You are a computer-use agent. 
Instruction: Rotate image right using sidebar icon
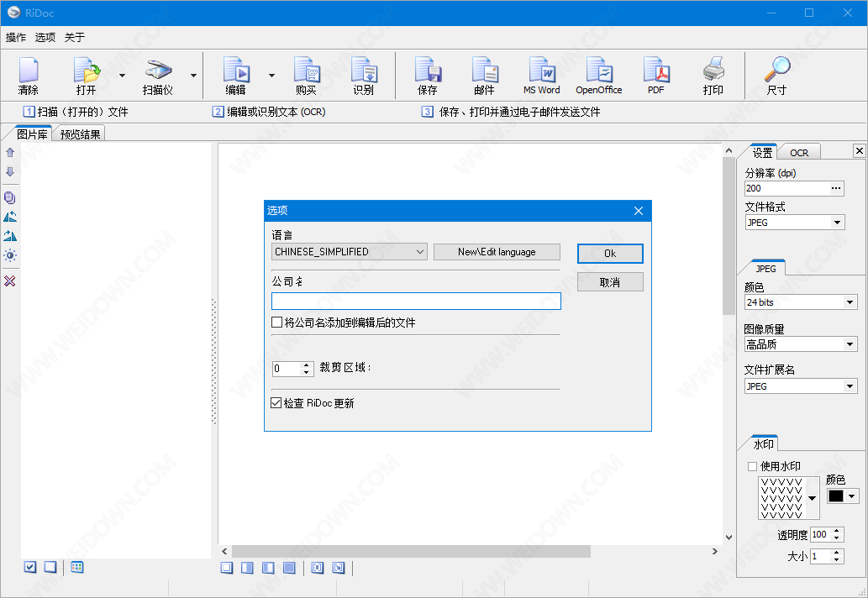[10, 236]
